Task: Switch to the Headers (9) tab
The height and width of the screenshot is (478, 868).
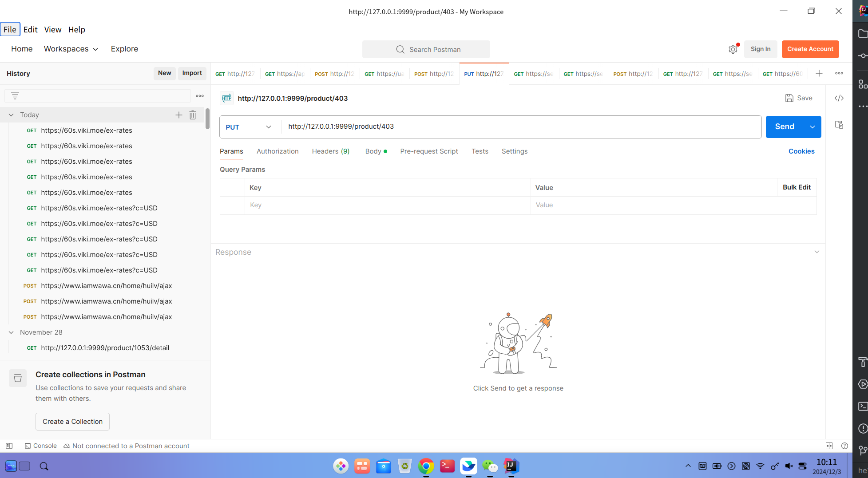Action: click(x=331, y=151)
